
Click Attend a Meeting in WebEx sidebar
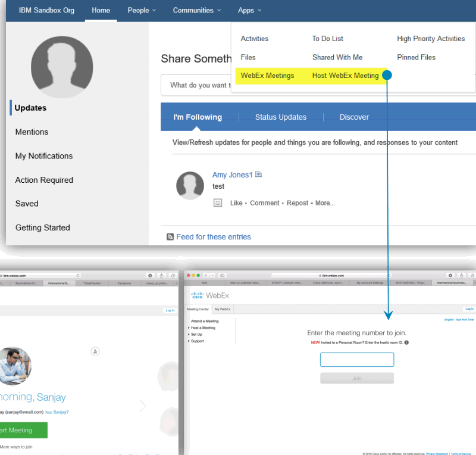click(x=205, y=321)
